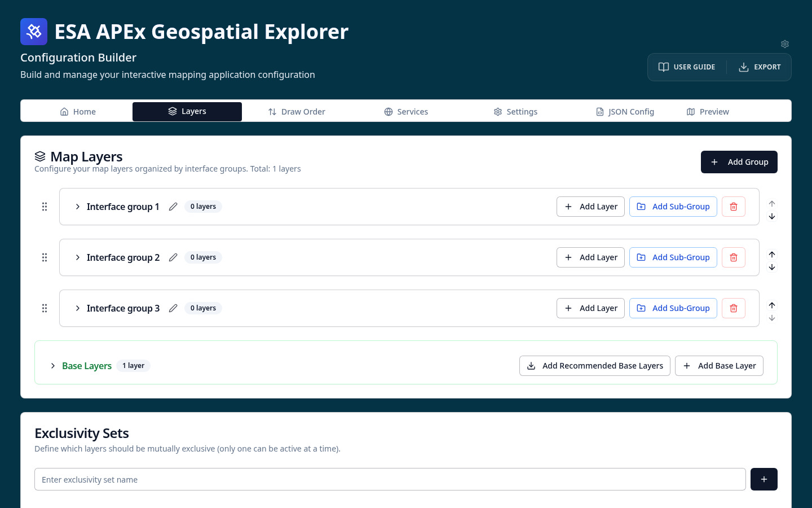Expand Interface group 2

pyautogui.click(x=78, y=257)
